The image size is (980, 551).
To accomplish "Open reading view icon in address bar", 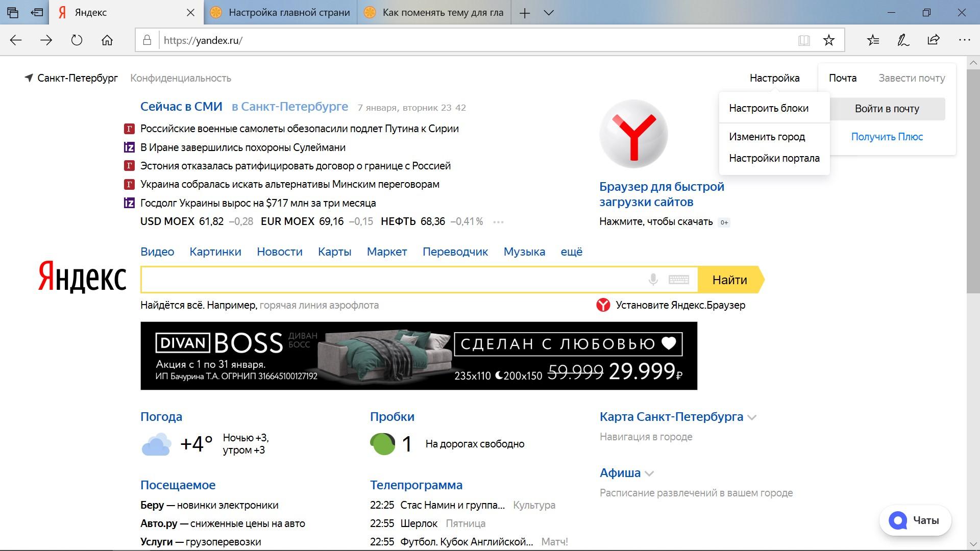I will (804, 40).
